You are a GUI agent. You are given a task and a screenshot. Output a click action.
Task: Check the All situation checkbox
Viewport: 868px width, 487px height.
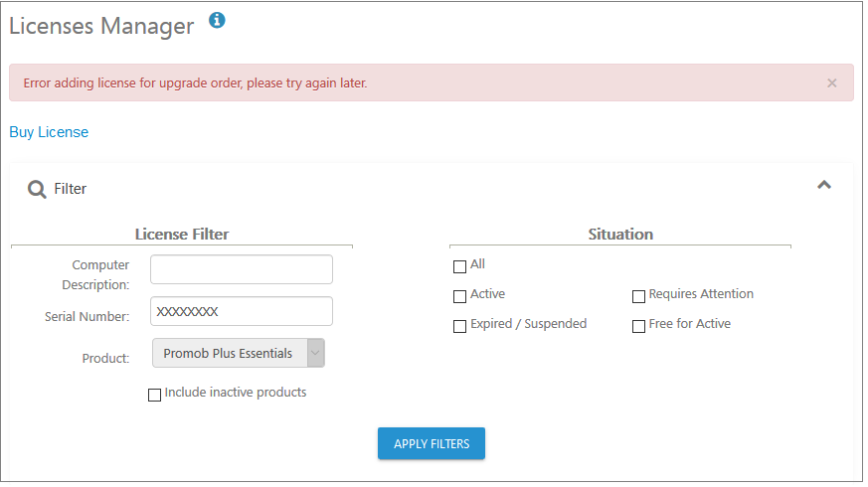coord(459,266)
